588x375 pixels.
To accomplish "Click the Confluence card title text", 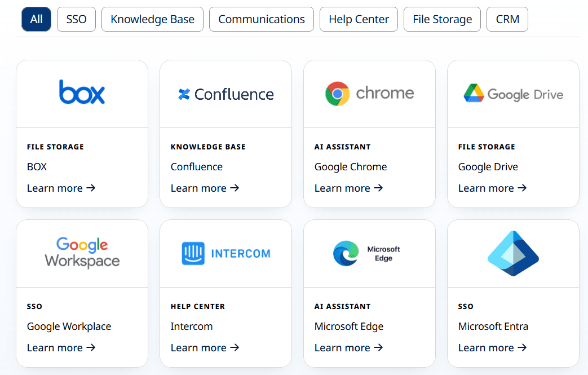I will (x=197, y=166).
